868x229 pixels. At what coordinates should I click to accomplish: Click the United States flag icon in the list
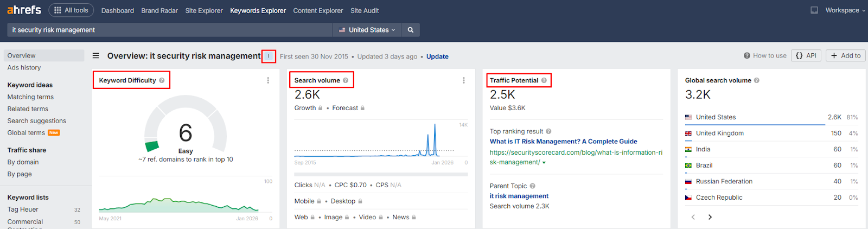coord(688,117)
